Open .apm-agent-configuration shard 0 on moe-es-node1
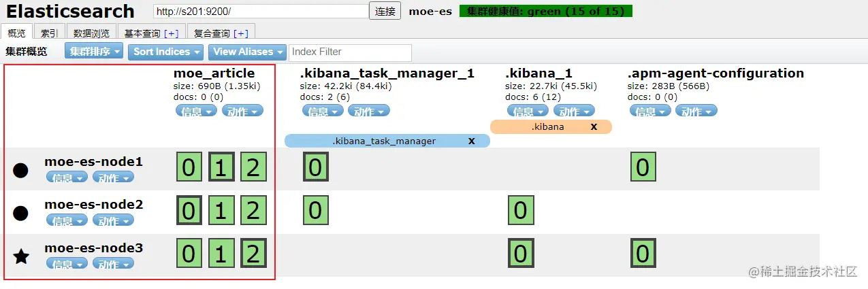 pyautogui.click(x=643, y=167)
